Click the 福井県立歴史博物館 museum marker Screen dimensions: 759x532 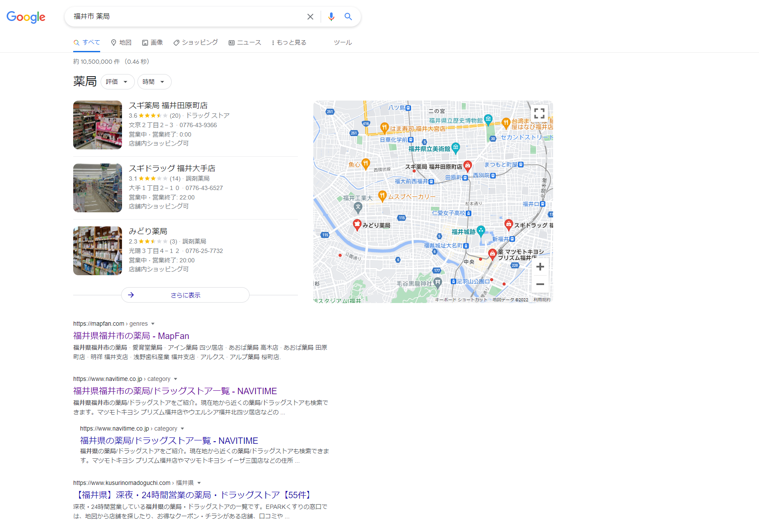pos(488,119)
